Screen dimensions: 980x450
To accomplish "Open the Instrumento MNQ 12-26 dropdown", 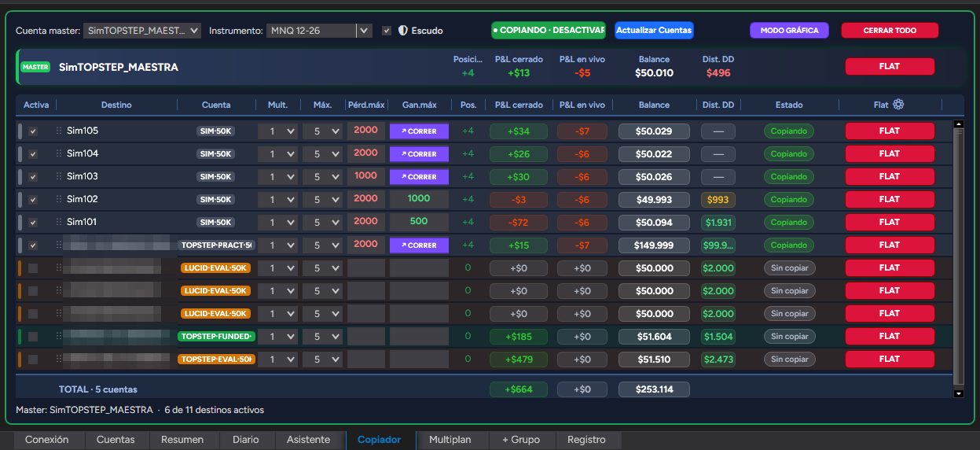I will (319, 31).
